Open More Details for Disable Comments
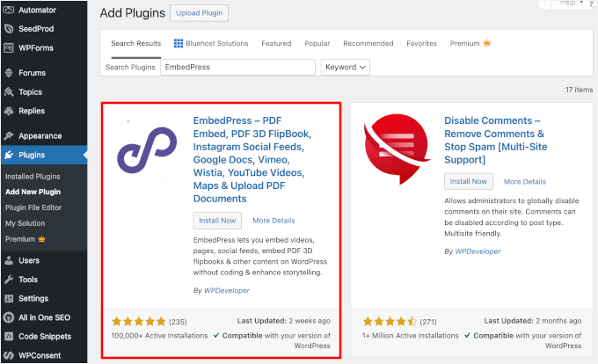Image resolution: width=598 pixels, height=364 pixels. click(524, 181)
